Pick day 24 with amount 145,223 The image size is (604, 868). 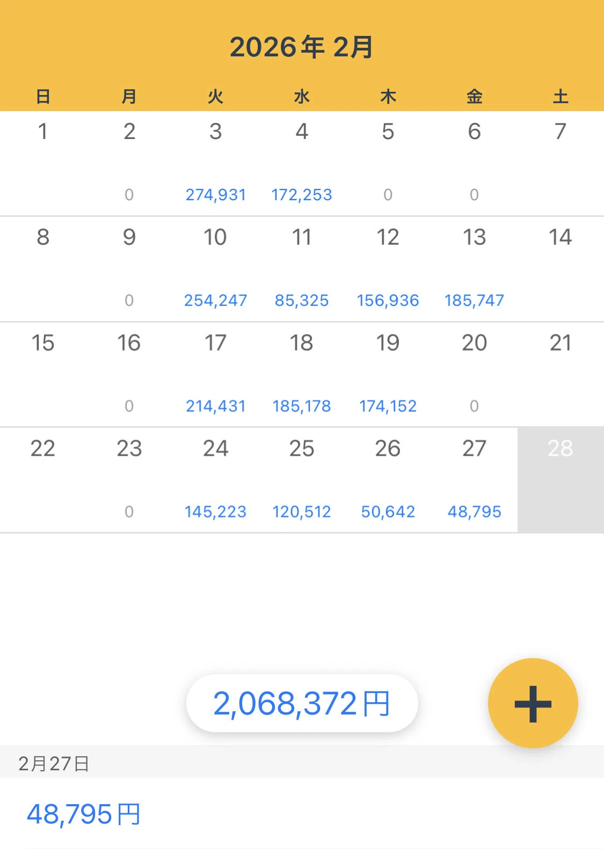[x=216, y=480]
